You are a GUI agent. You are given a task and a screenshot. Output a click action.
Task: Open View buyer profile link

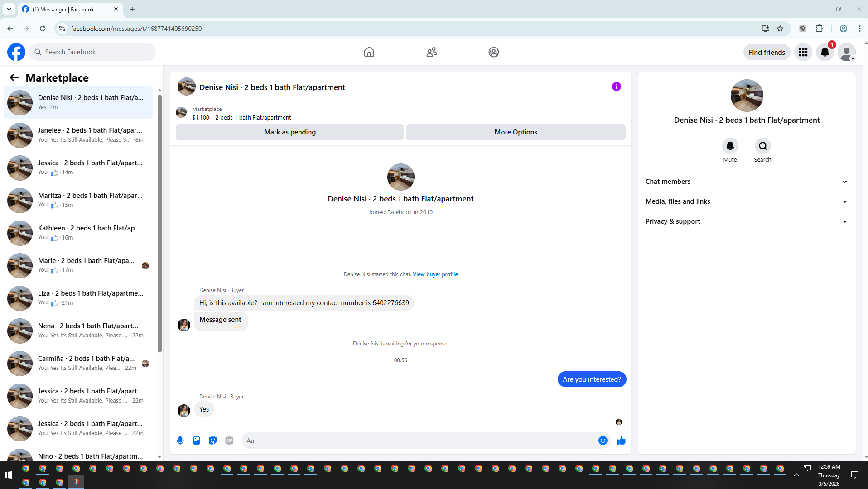(435, 274)
